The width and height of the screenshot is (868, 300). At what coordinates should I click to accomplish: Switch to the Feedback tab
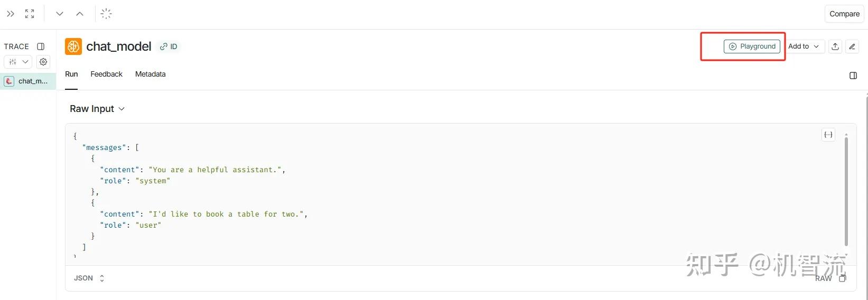coord(106,74)
